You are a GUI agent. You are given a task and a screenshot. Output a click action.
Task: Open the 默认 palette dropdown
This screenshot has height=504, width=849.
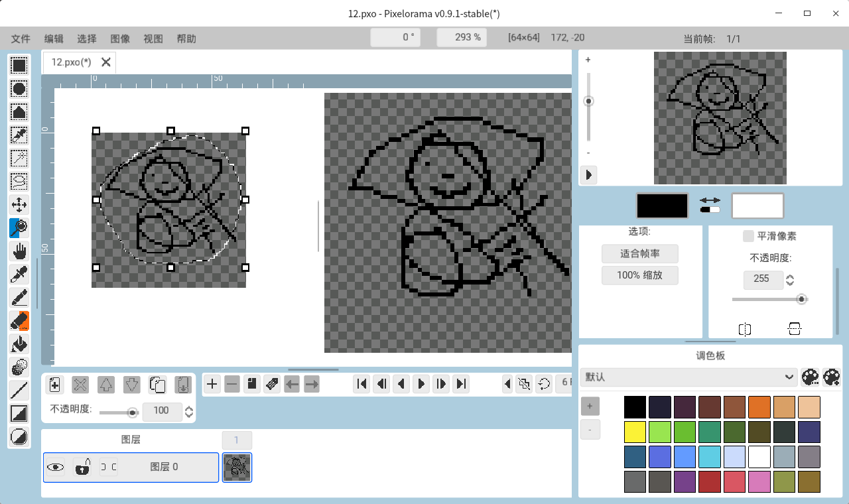pyautogui.click(x=688, y=377)
